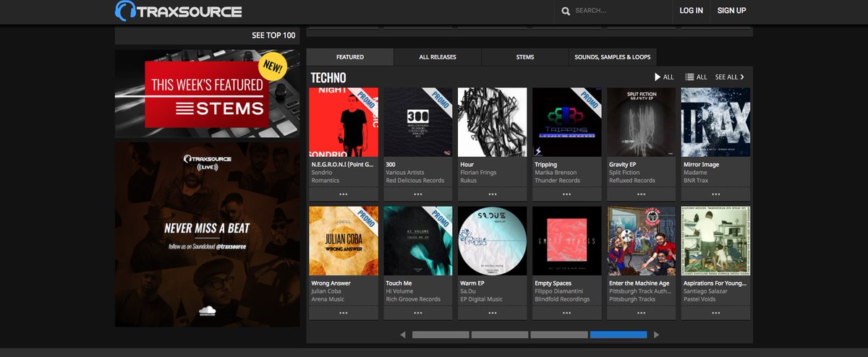Select the third carousel page indicator
Image resolution: width=868 pixels, height=357 pixels.
coord(559,335)
